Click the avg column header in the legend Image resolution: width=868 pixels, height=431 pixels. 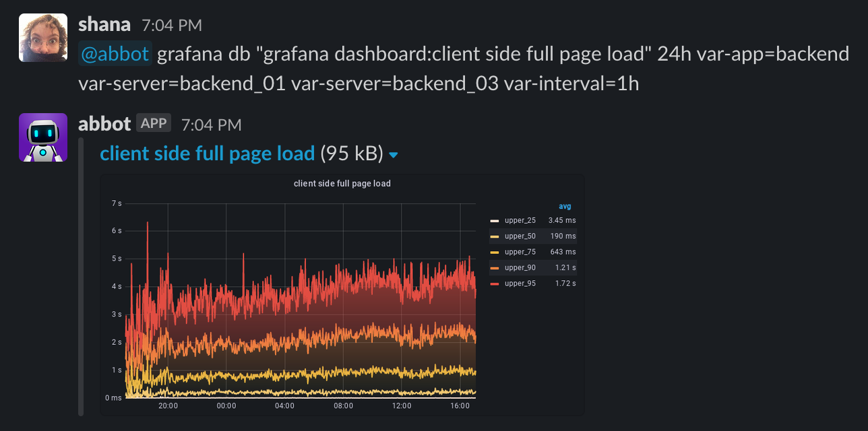click(x=565, y=205)
